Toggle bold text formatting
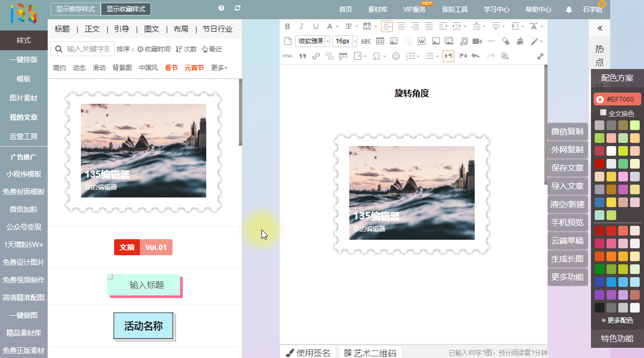 [x=287, y=26]
